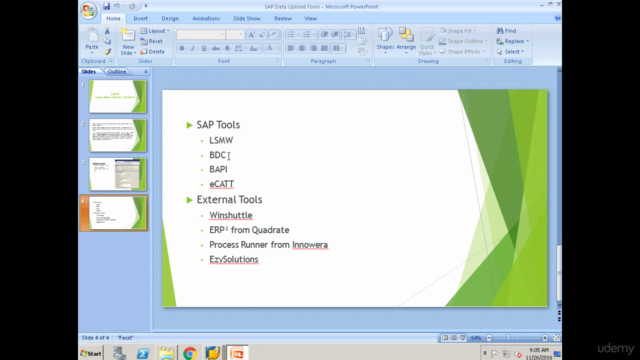
Task: Click Find in Editing group
Action: click(506, 31)
